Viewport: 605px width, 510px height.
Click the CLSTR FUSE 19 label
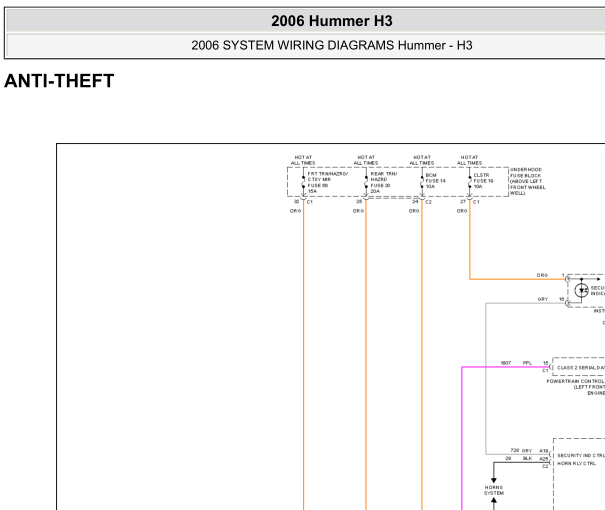click(483, 181)
